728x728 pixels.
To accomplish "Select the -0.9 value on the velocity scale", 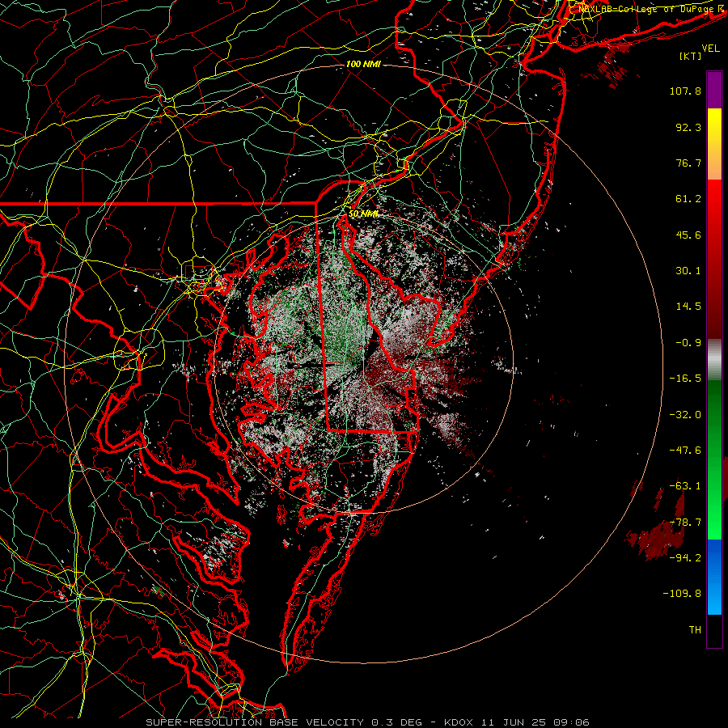I will tap(688, 343).
